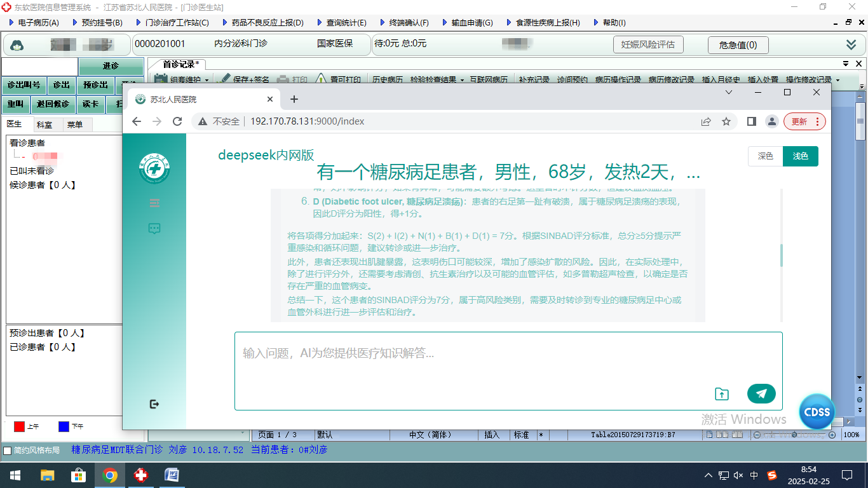
Task: Switch to the 科室 tab in the left panel
Action: [44, 125]
